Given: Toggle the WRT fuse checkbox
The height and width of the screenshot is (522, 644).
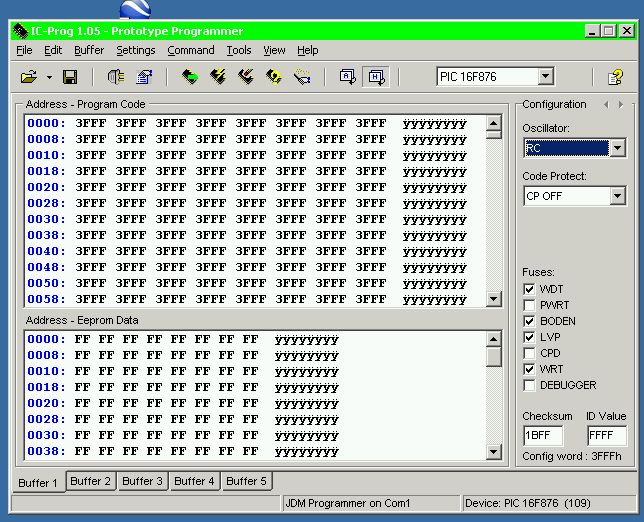Looking at the screenshot, I should tap(529, 369).
